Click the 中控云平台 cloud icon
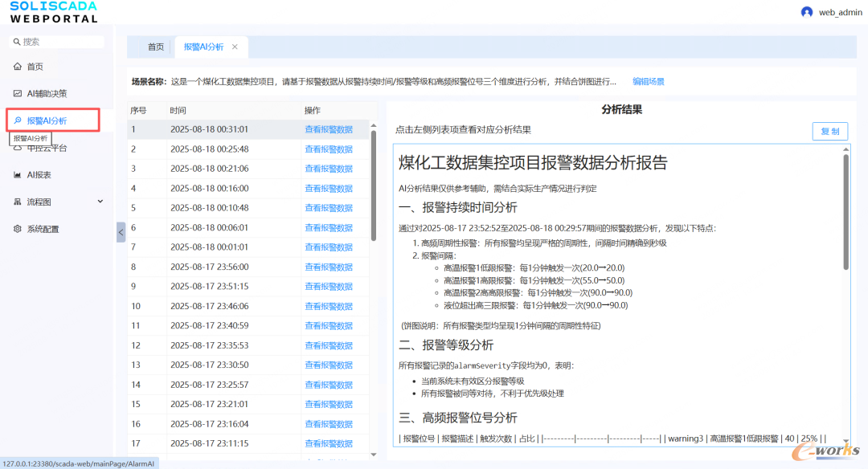The height and width of the screenshot is (469, 868). [x=17, y=148]
